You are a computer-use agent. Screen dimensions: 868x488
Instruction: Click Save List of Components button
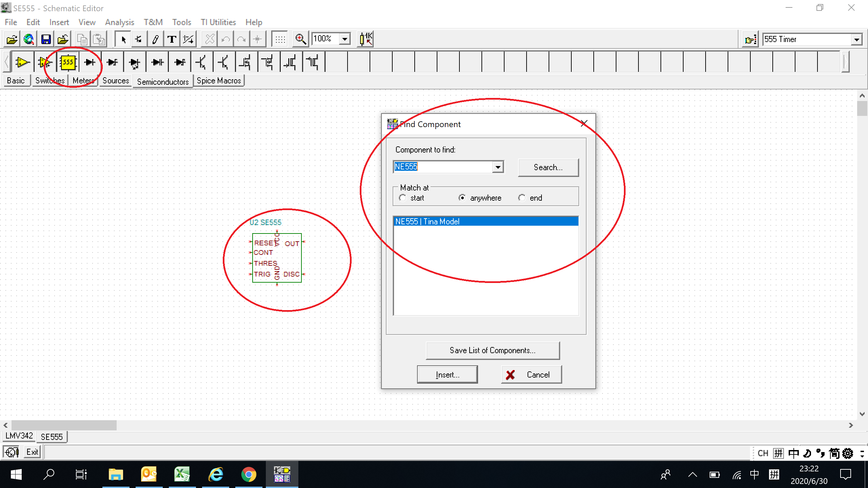493,350
